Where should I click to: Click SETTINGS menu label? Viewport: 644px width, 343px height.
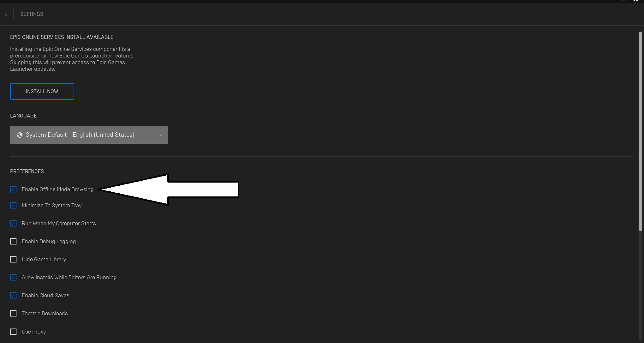coord(32,14)
